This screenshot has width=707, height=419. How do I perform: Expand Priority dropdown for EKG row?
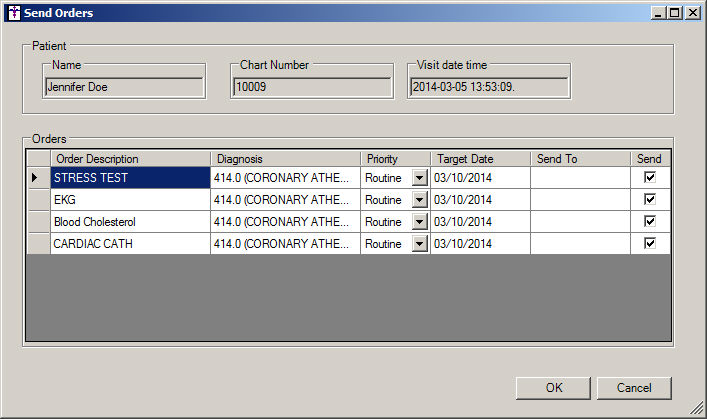419,200
